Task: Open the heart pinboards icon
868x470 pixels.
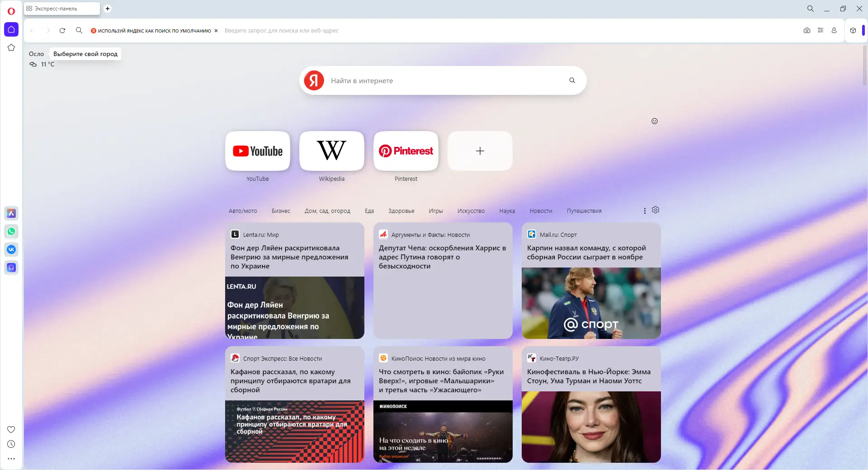Action: [11, 429]
